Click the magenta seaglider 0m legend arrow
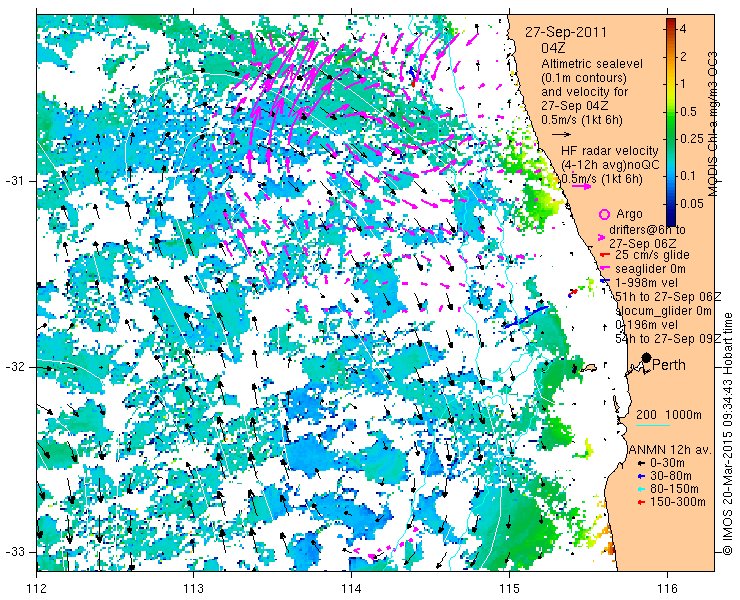The height and width of the screenshot is (600, 740). (x=603, y=268)
